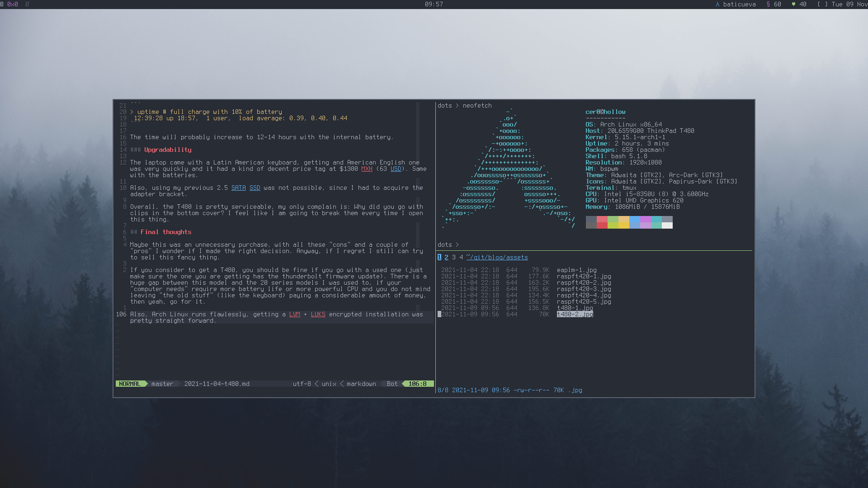Click the GPU Intel UHD Graphics 620 line

click(x=634, y=200)
